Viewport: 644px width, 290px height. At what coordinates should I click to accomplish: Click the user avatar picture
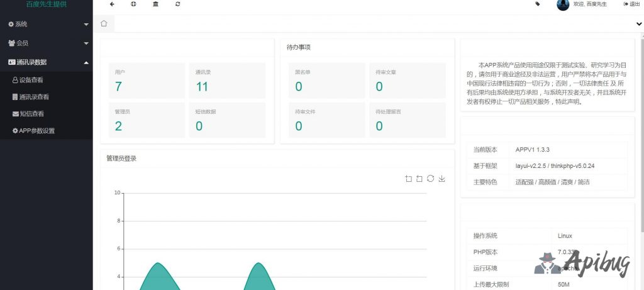tap(563, 4)
